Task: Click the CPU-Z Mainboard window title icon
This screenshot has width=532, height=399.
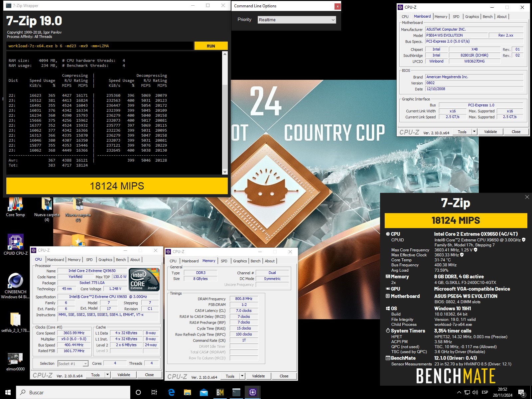Action: coord(401,7)
